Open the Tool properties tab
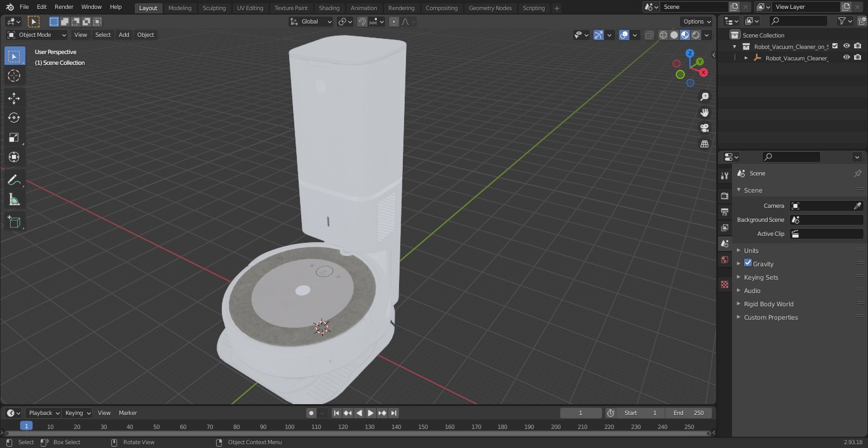868x448 pixels. (724, 176)
